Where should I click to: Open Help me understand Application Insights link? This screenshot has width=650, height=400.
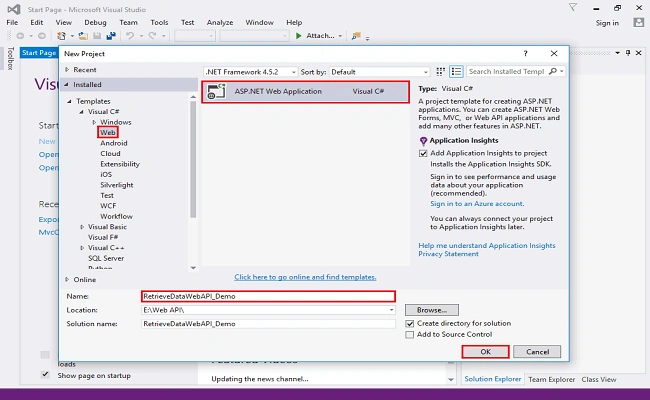[487, 246]
